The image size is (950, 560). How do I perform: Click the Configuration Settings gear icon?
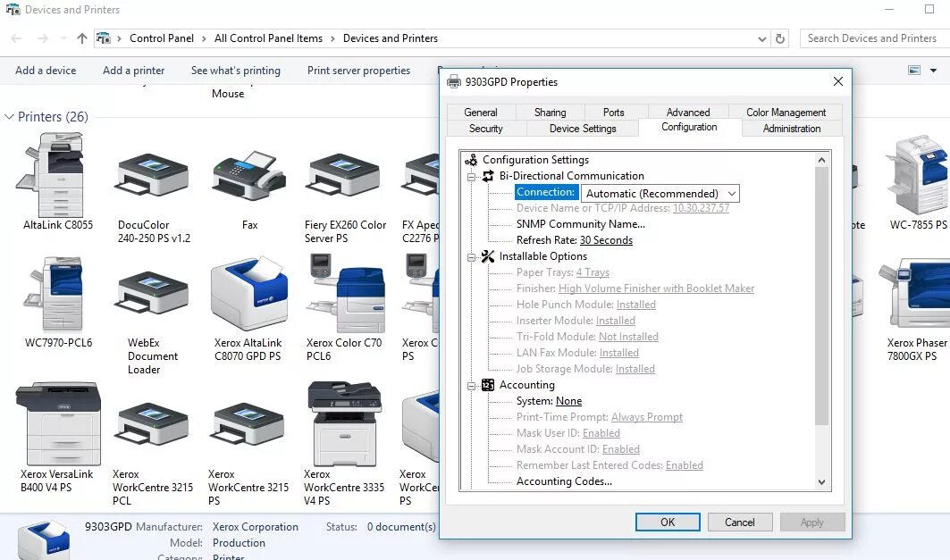tap(470, 160)
